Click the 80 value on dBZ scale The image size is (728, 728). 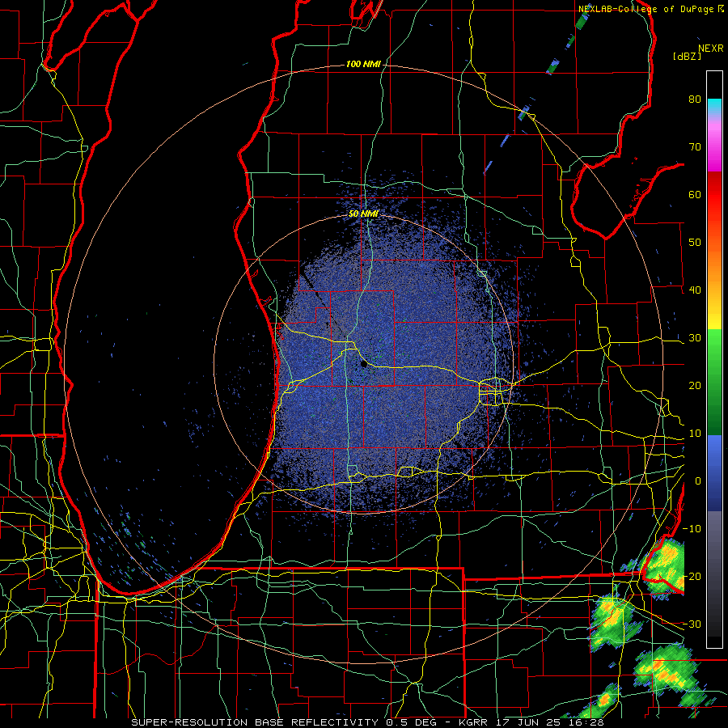(x=695, y=99)
